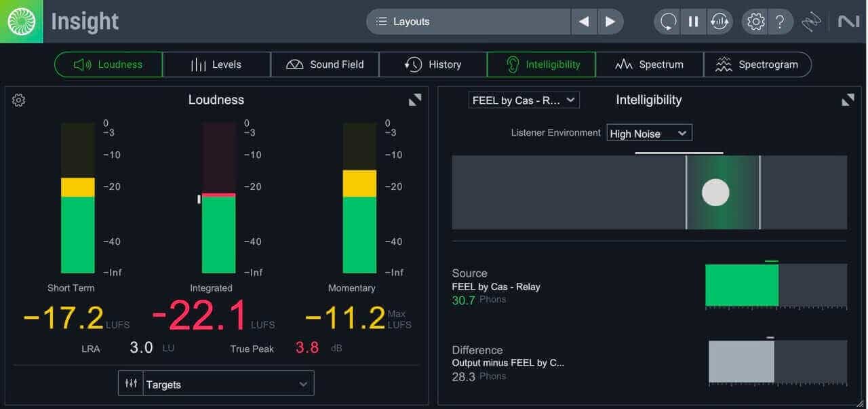The width and height of the screenshot is (868, 409).
Task: Click the reset meters circular arrow icon
Action: 667,22
